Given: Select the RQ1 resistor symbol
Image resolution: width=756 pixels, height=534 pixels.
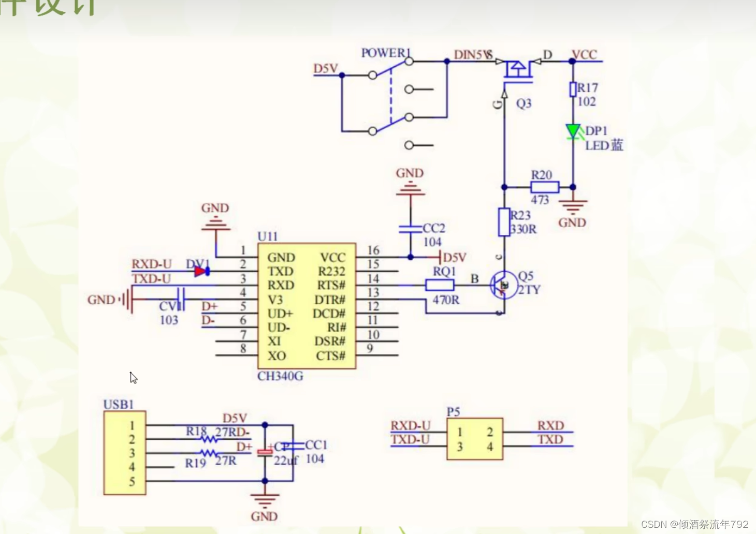Looking at the screenshot, I should click(x=440, y=285).
